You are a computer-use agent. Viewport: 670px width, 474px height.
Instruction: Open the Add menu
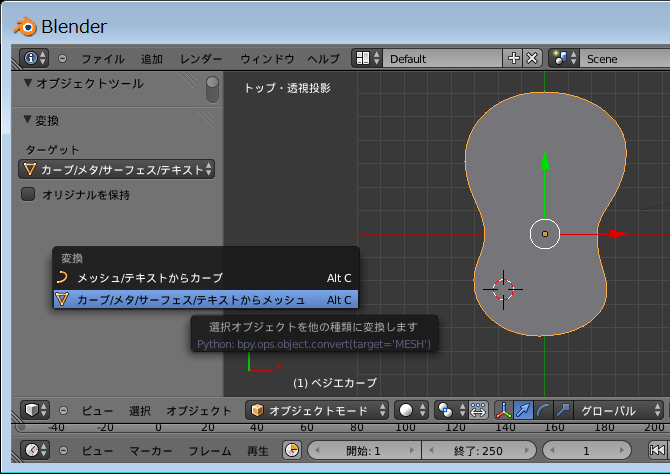(x=152, y=59)
